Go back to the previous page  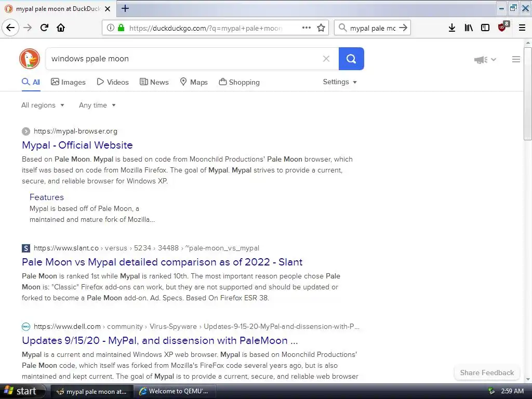(x=10, y=28)
